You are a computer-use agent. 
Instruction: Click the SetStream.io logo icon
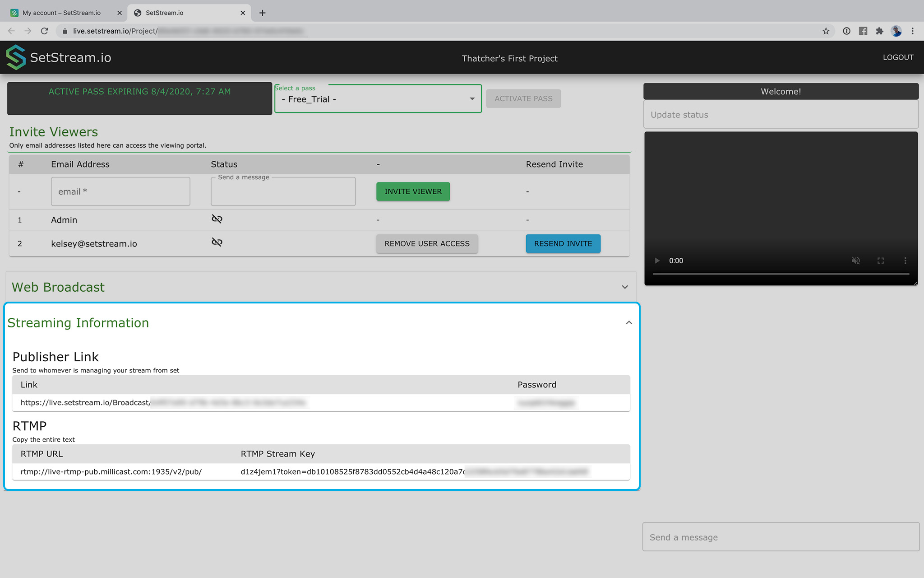pos(16,57)
